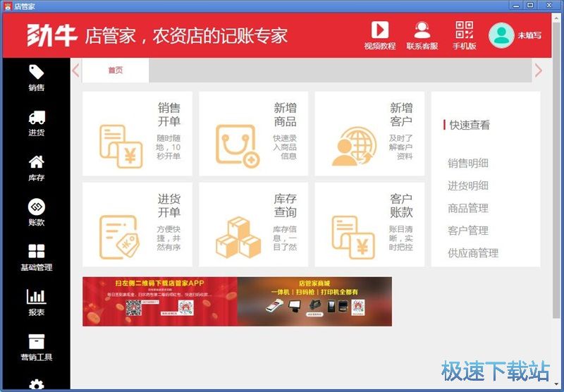Minimize the 店管家 window
564x392 pixels.
coord(516,6)
